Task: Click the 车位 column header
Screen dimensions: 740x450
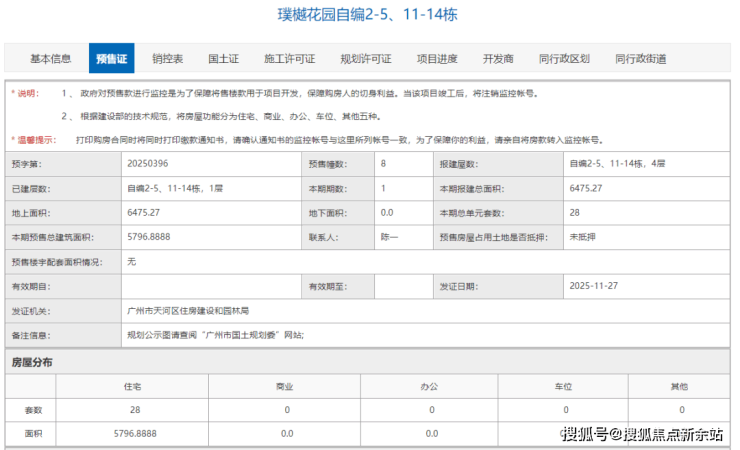Action: point(565,385)
